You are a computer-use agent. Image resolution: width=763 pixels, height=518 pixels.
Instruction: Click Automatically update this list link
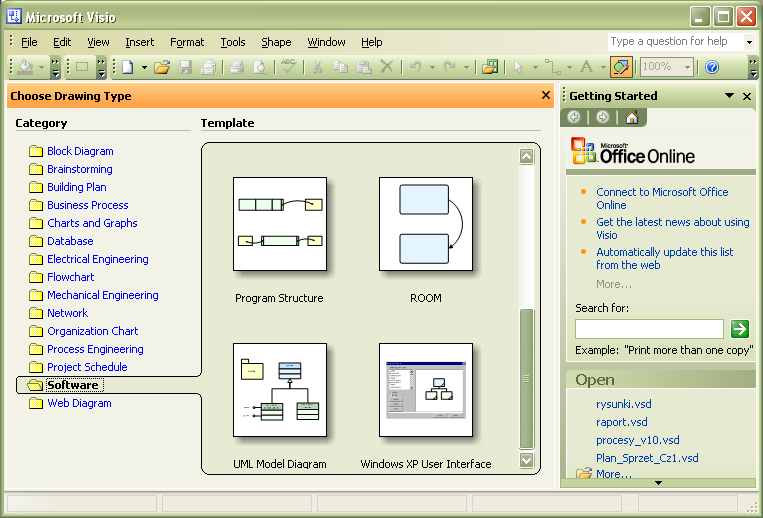665,259
